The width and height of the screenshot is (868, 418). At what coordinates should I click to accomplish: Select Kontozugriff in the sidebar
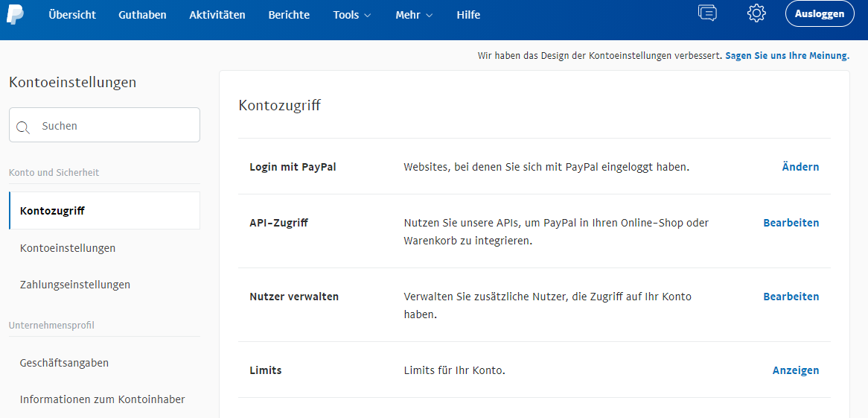(x=105, y=211)
